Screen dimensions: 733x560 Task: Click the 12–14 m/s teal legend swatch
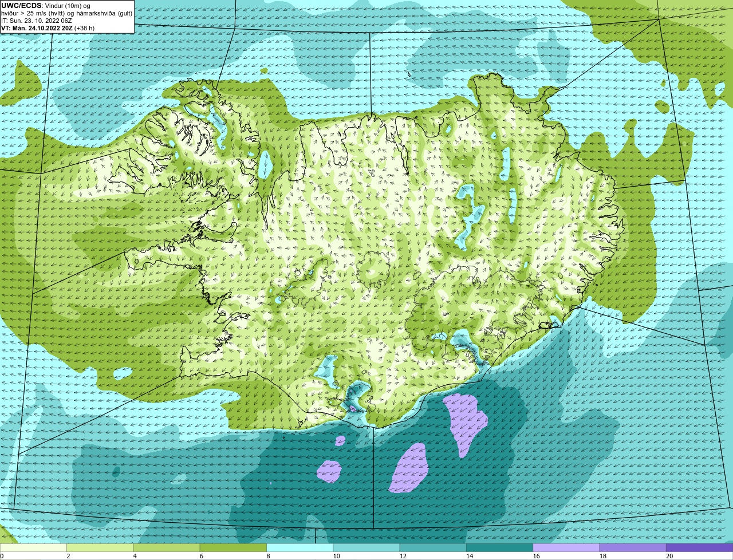(x=433, y=548)
